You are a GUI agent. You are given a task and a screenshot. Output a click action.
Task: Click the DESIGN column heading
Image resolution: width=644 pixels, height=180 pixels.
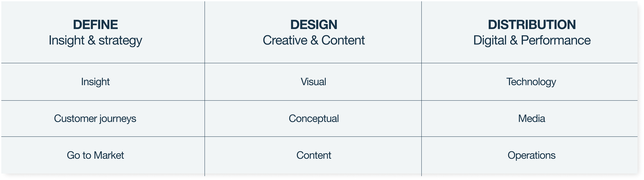[x=313, y=25]
